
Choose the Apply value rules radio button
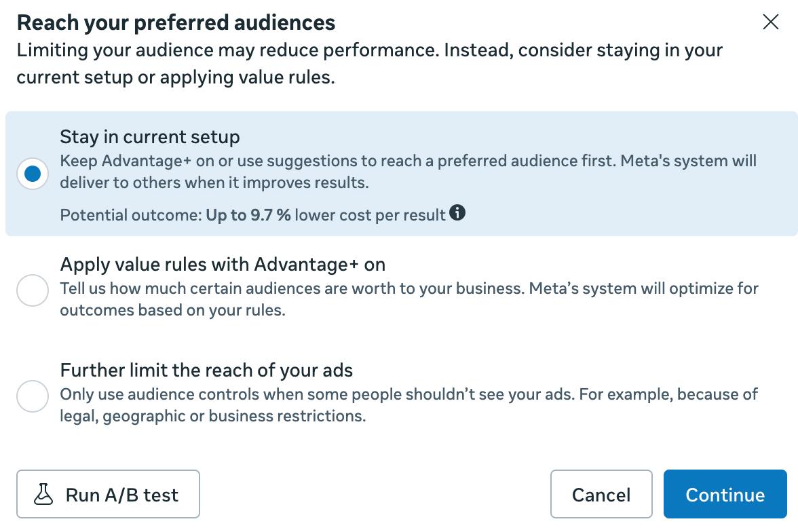33,290
